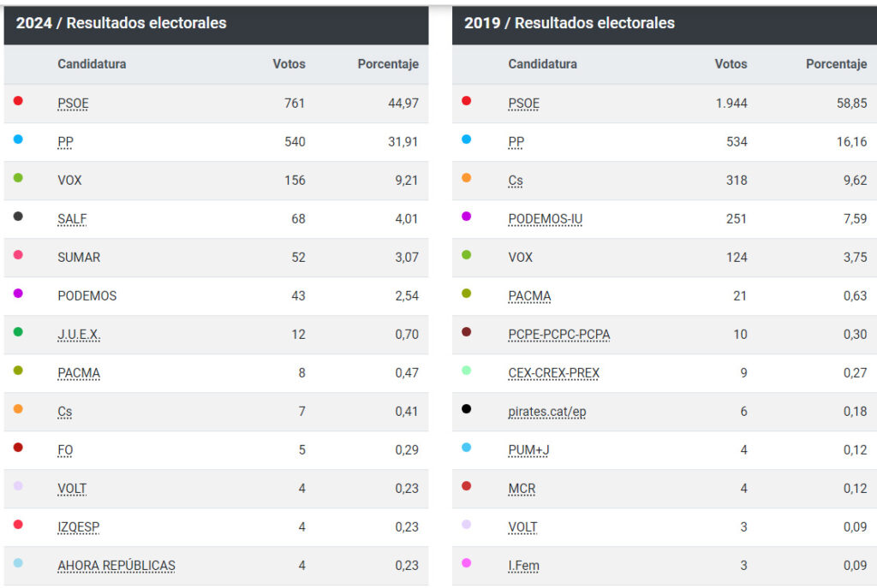Click the Votos column header in 2024 table
877x588 pixels.
point(289,64)
